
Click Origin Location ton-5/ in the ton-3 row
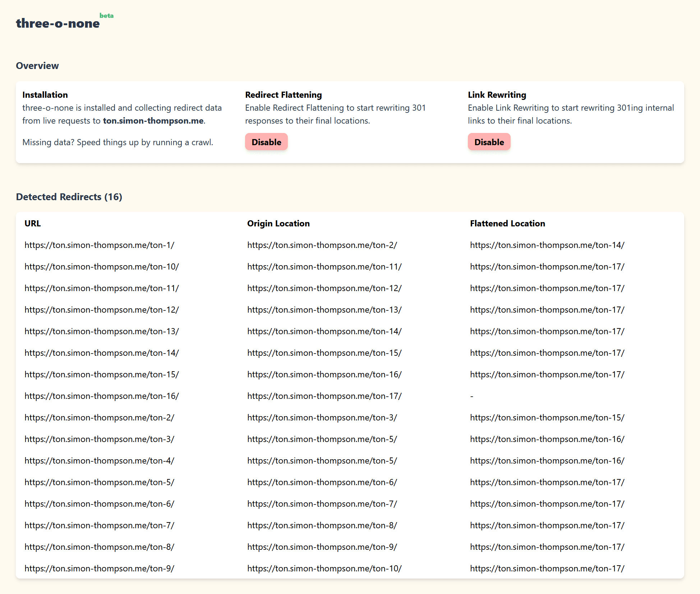point(322,439)
